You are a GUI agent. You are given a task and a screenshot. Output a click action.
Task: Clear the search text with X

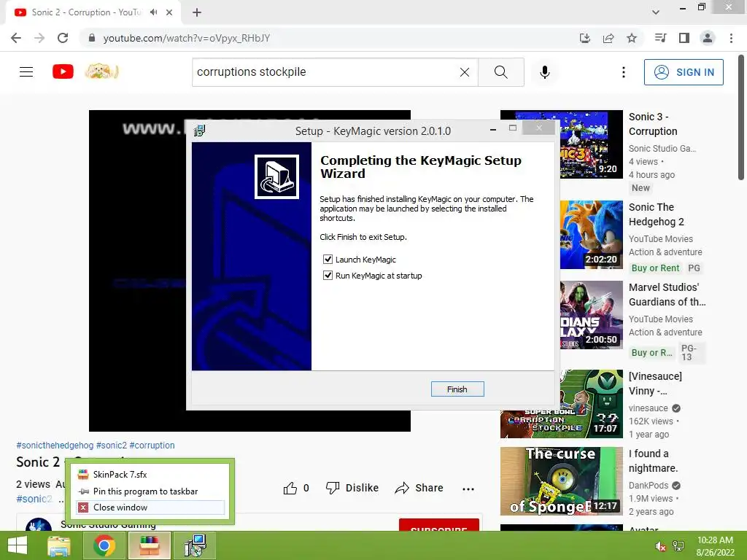click(x=465, y=72)
